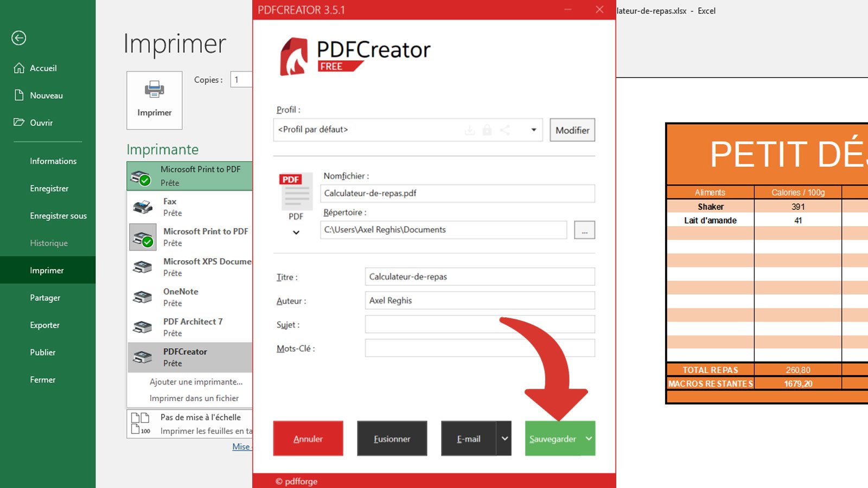Click the Imprimer printer button

click(154, 100)
